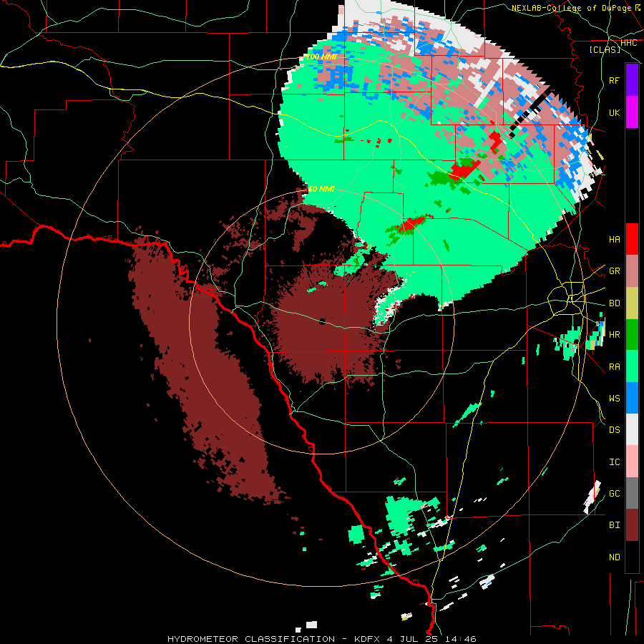644x644 pixels.
Task: Click the BI legend label
Action: (615, 525)
